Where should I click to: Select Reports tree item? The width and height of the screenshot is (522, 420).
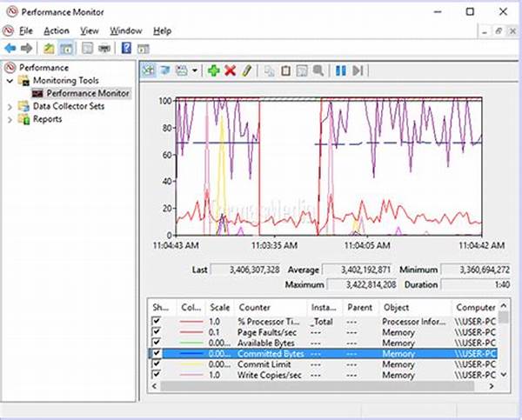tap(47, 119)
